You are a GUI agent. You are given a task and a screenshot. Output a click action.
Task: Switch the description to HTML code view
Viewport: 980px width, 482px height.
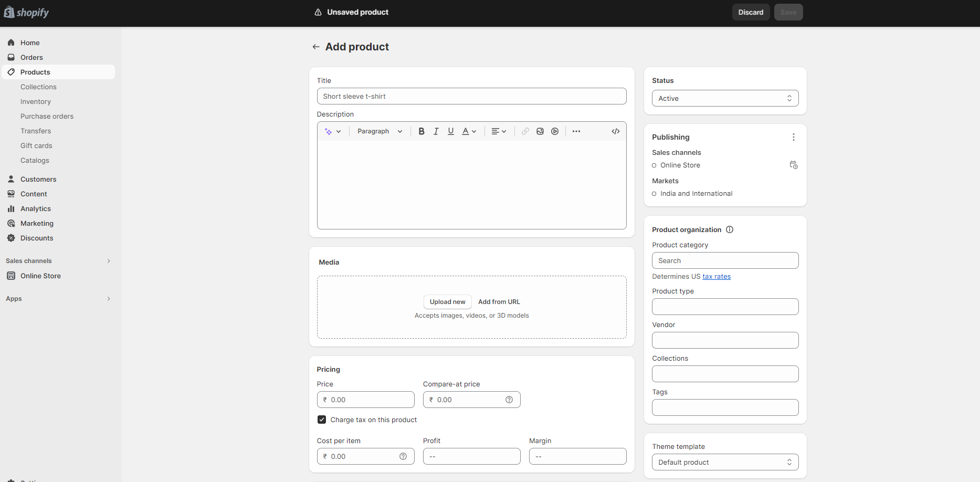click(x=616, y=131)
